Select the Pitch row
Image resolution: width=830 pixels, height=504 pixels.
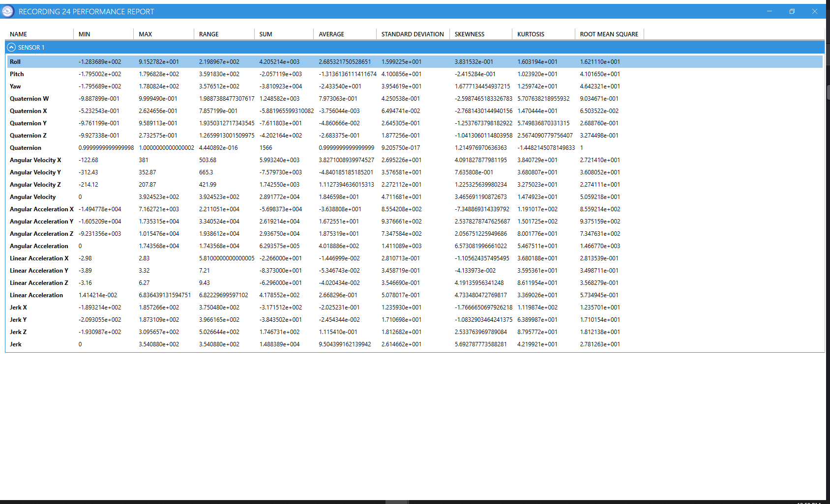[415, 74]
